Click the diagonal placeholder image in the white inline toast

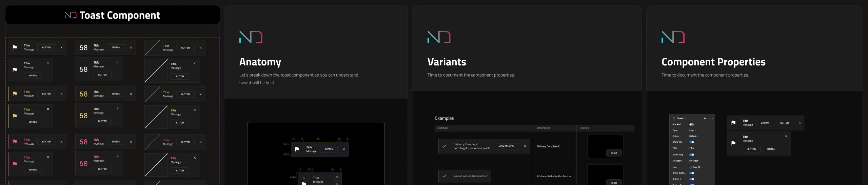click(152, 48)
